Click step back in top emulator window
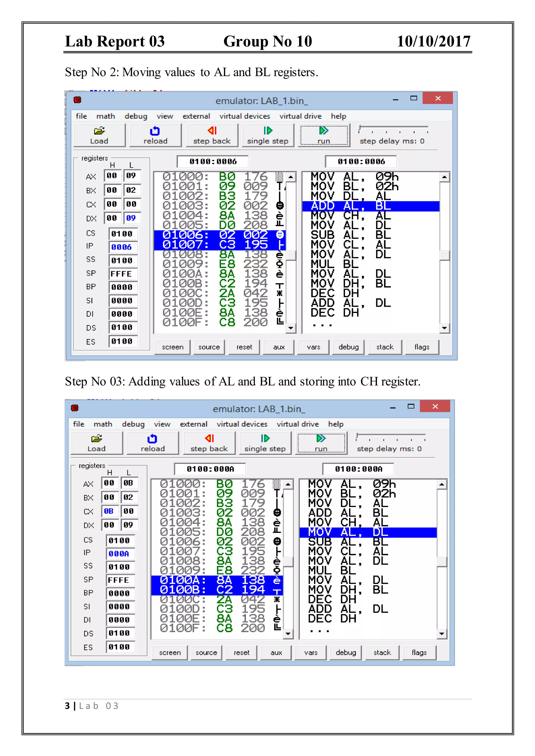Viewport: 535px width, 756px height. coord(212,135)
